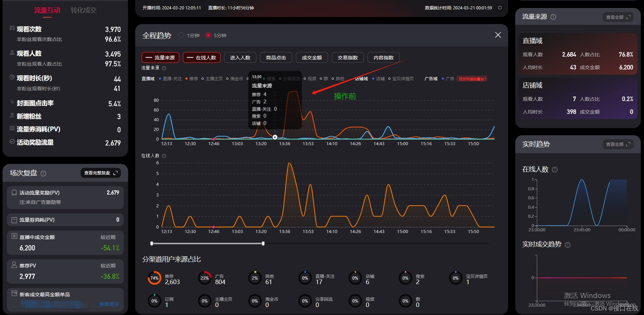Click the 投放快速起量包 promotion link
The image size is (644, 315).
[472, 79]
